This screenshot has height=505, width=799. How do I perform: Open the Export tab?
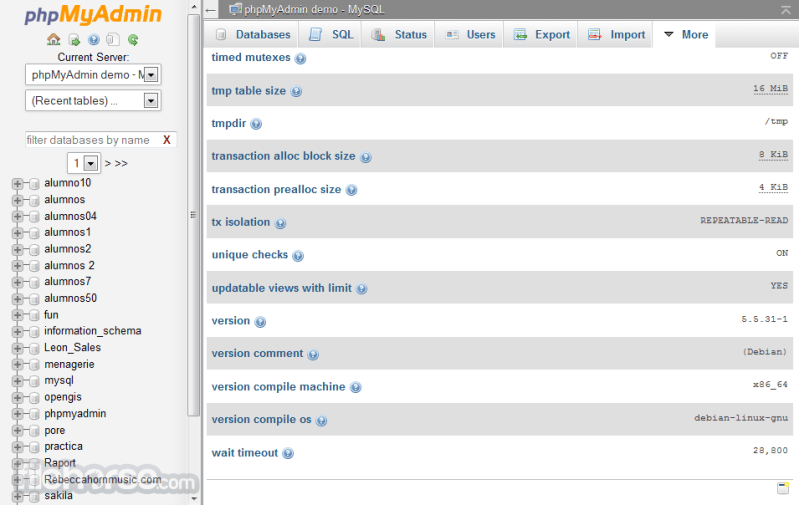[541, 34]
